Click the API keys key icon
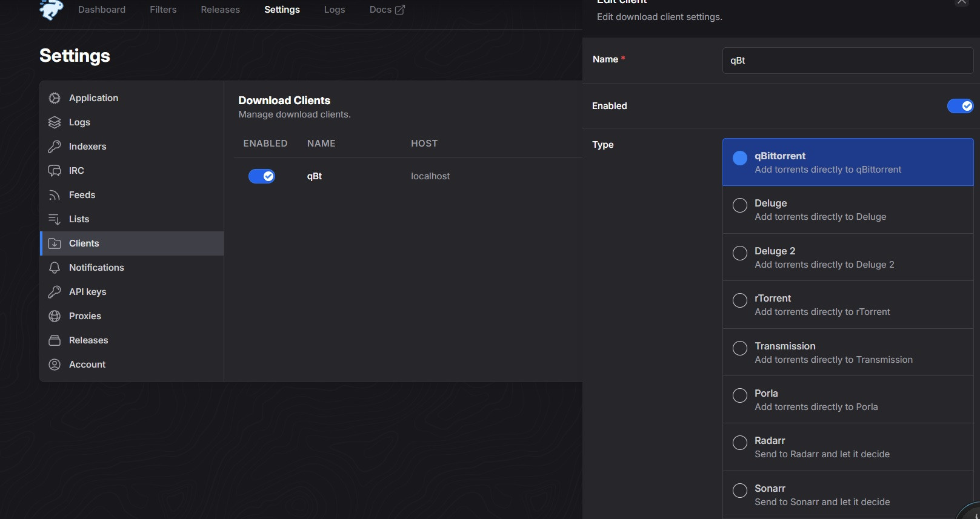Image resolution: width=980 pixels, height=519 pixels. point(55,292)
